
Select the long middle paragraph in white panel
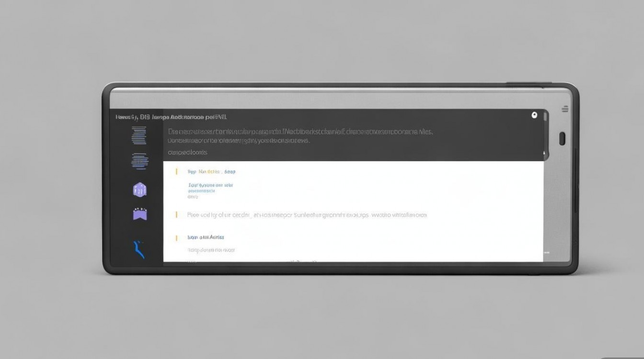[x=307, y=215]
